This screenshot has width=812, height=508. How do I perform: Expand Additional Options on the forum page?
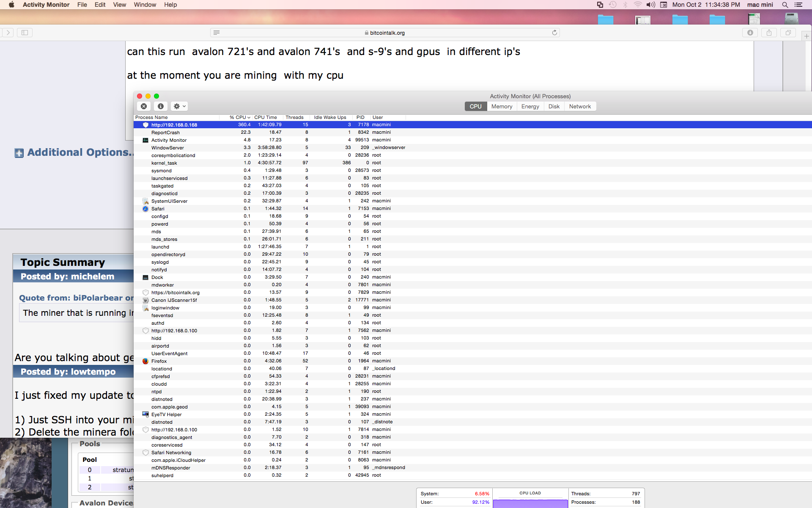(x=75, y=152)
